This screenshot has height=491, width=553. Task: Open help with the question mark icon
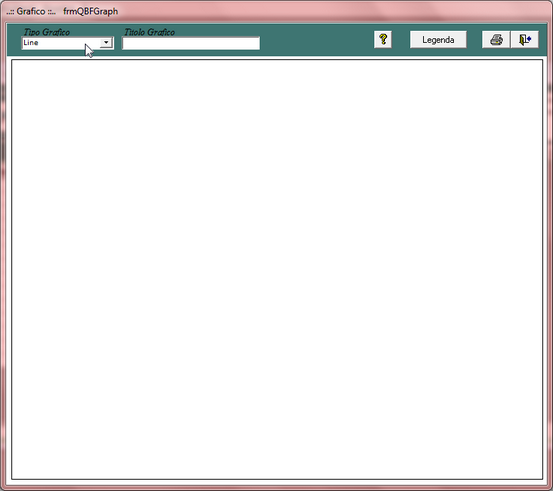point(383,40)
